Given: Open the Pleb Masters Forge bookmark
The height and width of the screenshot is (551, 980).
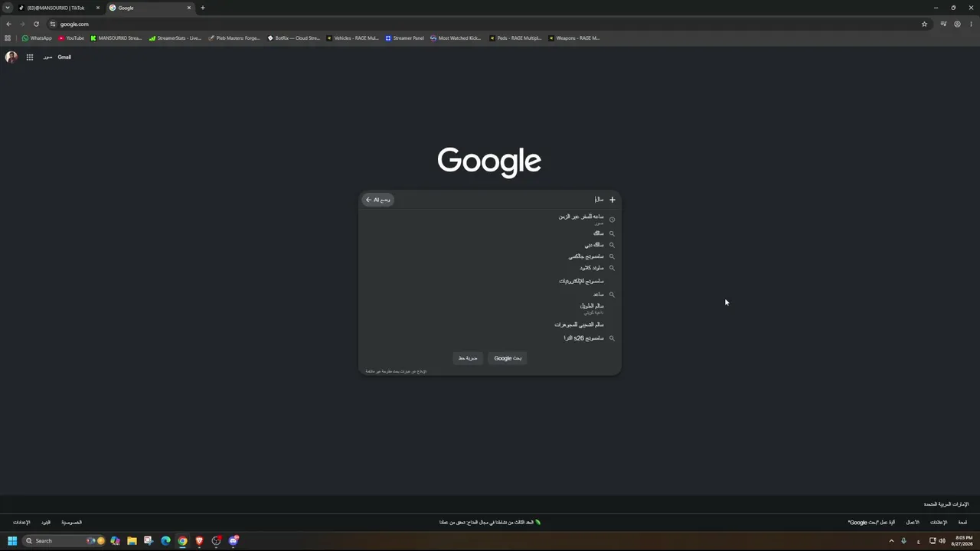Looking at the screenshot, I should (x=234, y=37).
